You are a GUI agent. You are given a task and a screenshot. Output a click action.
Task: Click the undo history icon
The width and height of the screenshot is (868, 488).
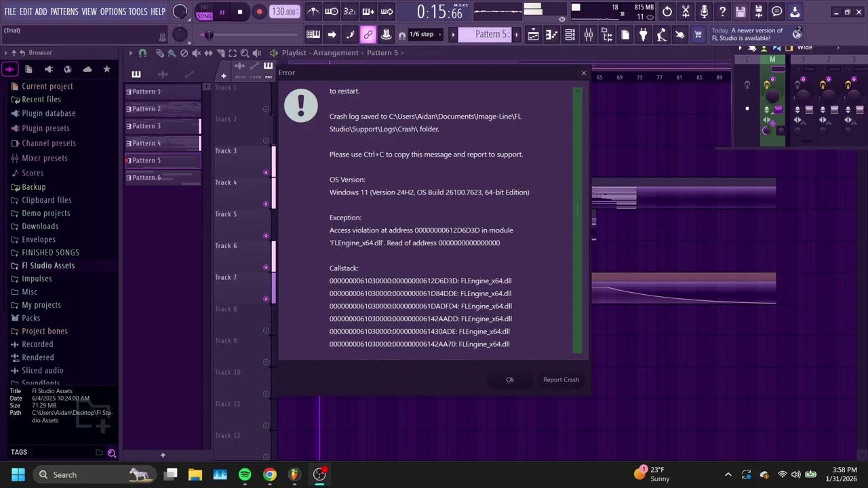point(667,12)
